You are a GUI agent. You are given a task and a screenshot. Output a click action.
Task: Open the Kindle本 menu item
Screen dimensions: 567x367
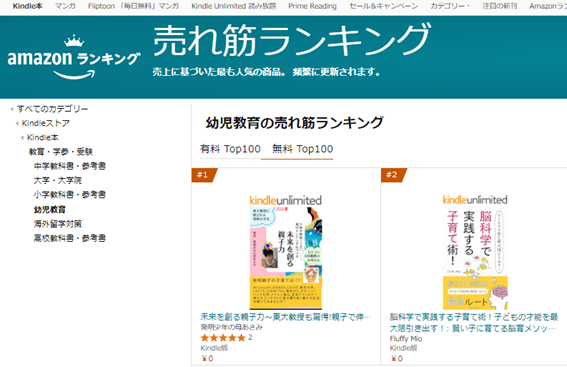(27, 6)
